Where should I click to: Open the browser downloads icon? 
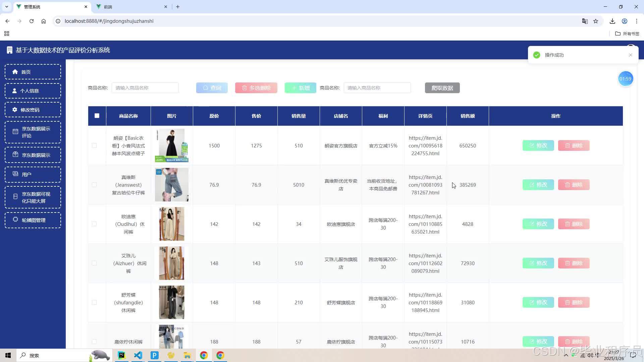(612, 21)
